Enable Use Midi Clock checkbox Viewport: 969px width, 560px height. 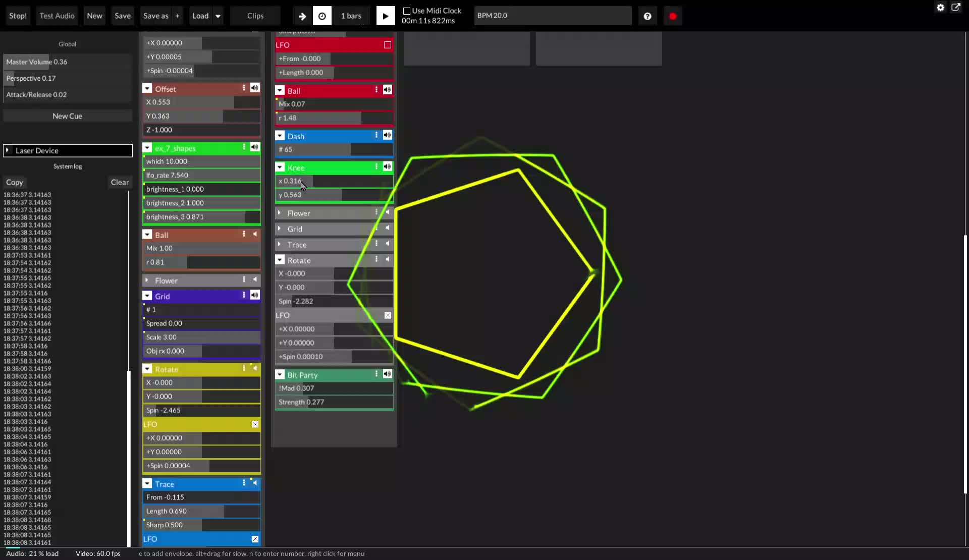coord(406,11)
